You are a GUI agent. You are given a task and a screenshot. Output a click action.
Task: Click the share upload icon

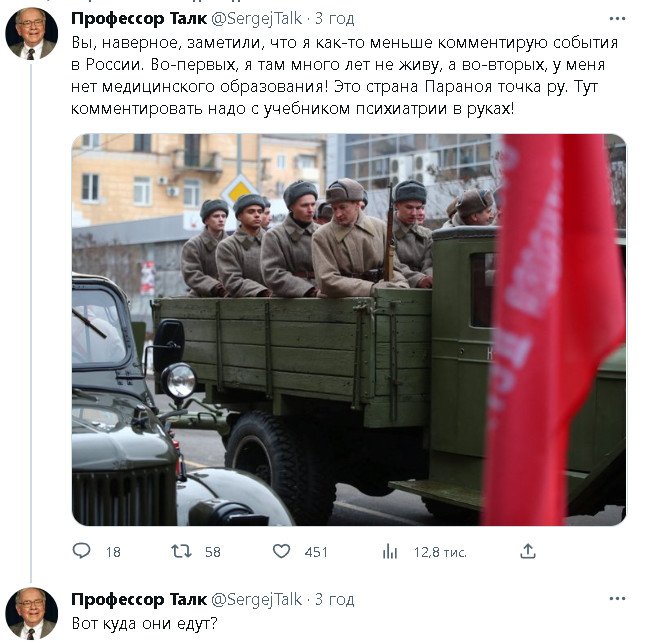click(528, 551)
